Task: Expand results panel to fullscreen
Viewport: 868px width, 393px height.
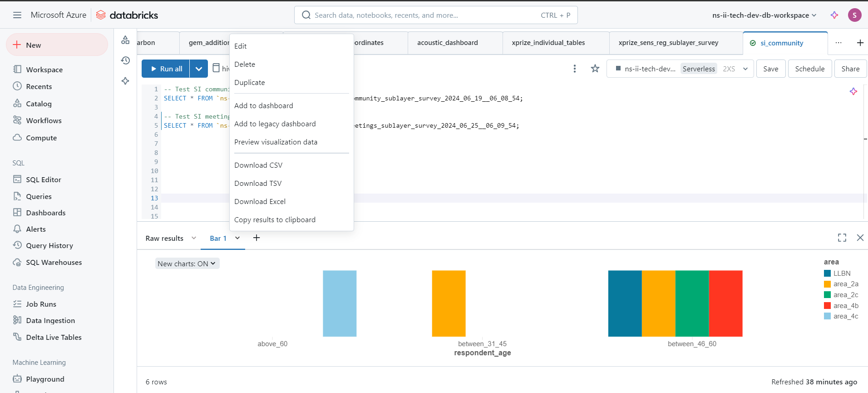Action: pyautogui.click(x=842, y=238)
